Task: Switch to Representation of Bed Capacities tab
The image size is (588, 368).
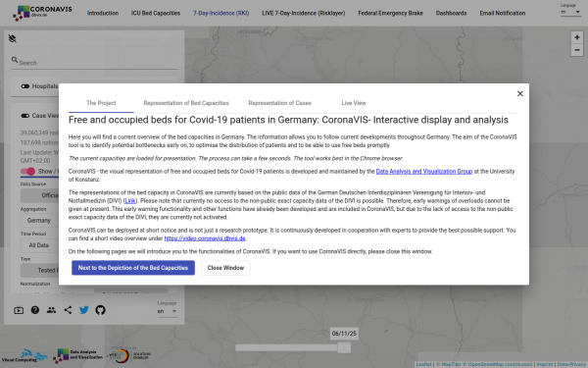Action: point(186,103)
